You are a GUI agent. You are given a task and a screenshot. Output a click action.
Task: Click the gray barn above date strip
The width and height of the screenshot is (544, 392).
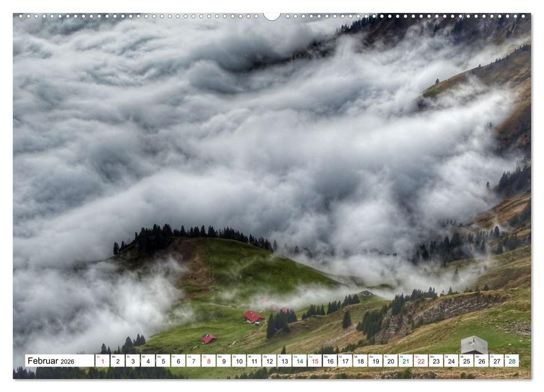tap(474, 345)
